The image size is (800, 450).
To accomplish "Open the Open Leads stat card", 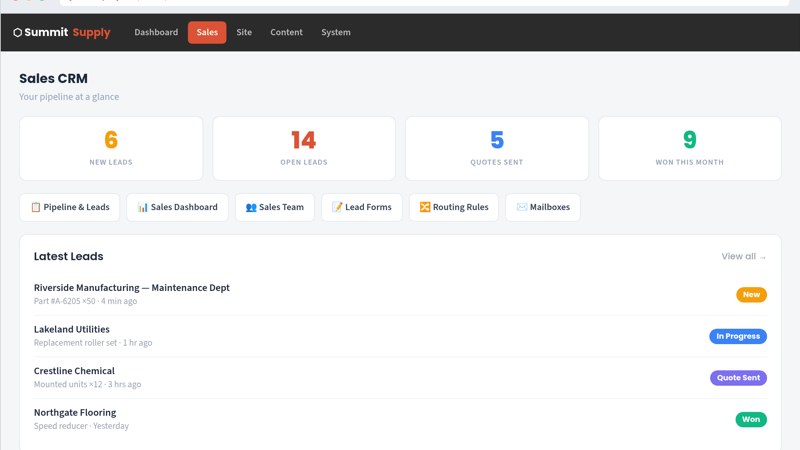I will [304, 148].
